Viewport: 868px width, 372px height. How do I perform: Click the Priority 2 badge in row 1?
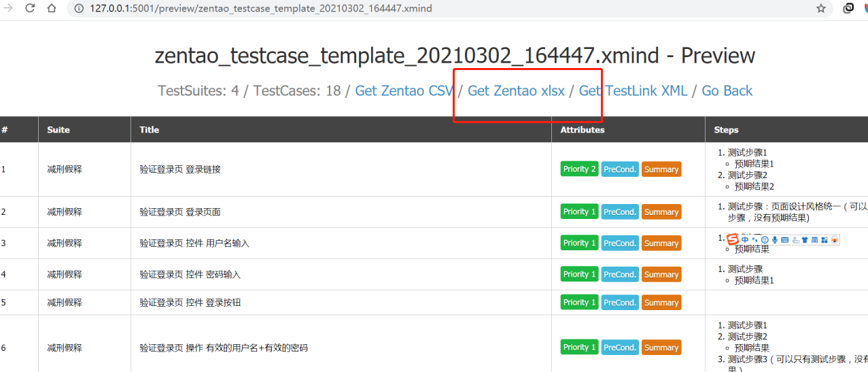pos(579,169)
